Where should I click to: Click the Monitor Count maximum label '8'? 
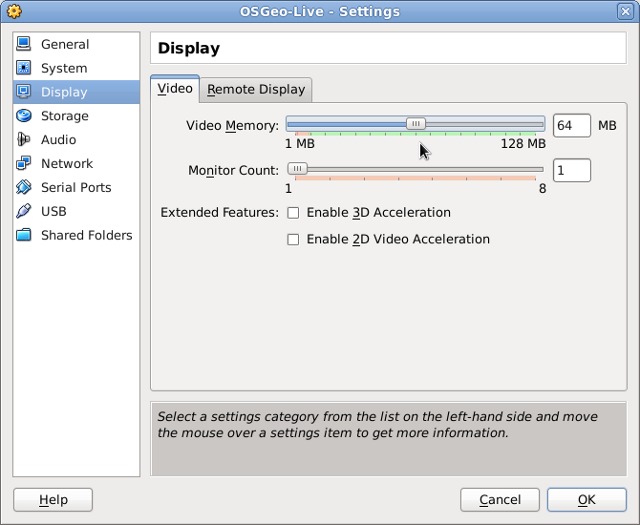[x=542, y=189]
